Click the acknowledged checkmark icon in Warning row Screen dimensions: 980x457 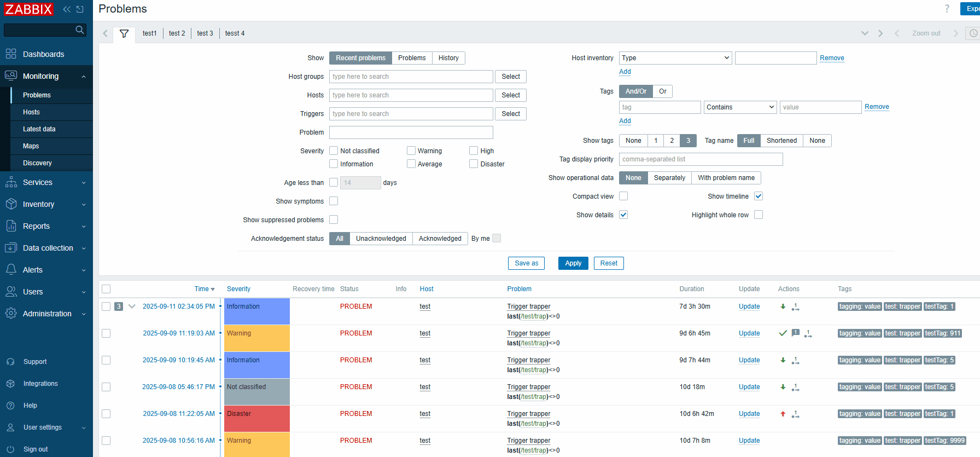point(783,333)
